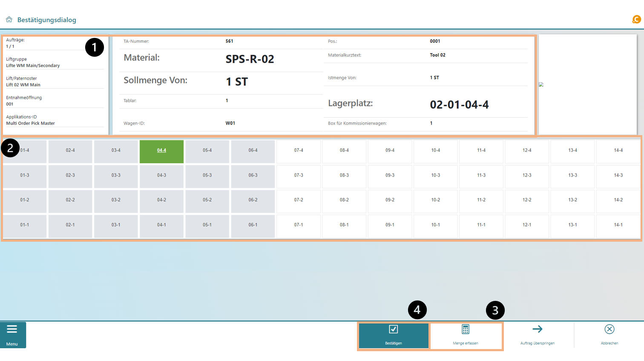Click the Lagerplatz value 02-01-04-4

pos(459,104)
